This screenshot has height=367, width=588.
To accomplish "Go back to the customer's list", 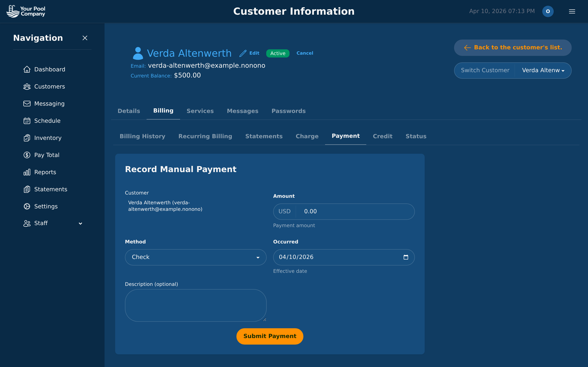I will [512, 48].
